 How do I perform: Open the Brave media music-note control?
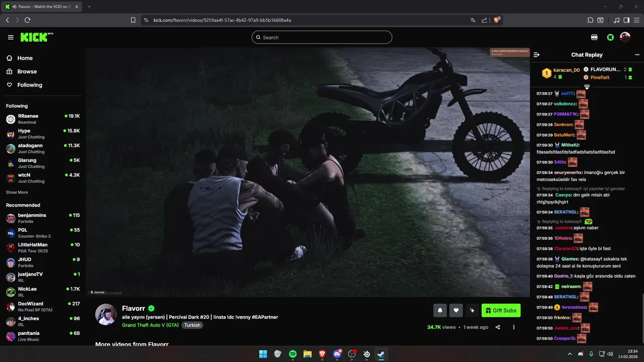point(617,20)
